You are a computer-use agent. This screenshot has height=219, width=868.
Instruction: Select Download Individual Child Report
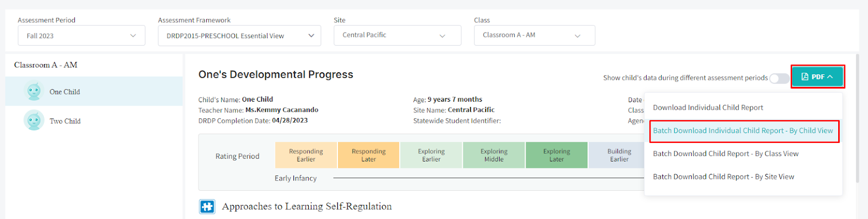(x=708, y=108)
